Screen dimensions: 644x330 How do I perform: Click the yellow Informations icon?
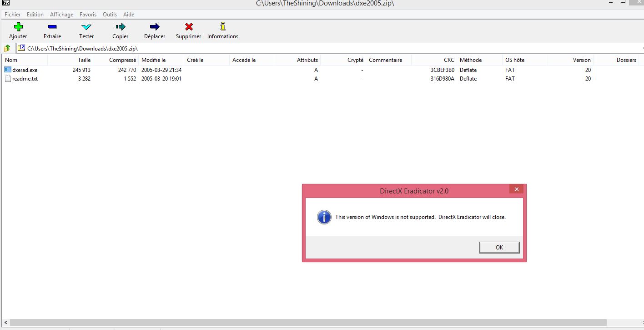coord(223,26)
